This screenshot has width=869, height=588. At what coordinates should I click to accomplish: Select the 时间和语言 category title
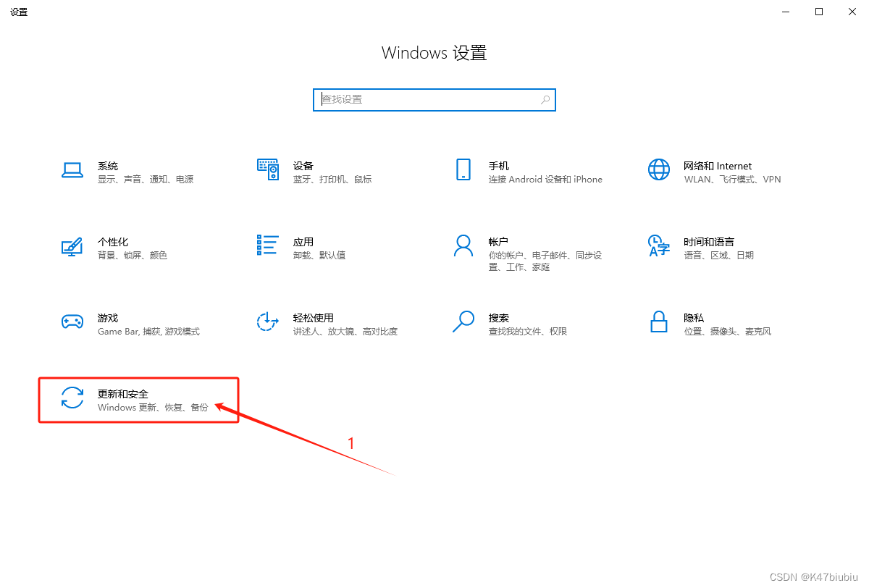709,242
